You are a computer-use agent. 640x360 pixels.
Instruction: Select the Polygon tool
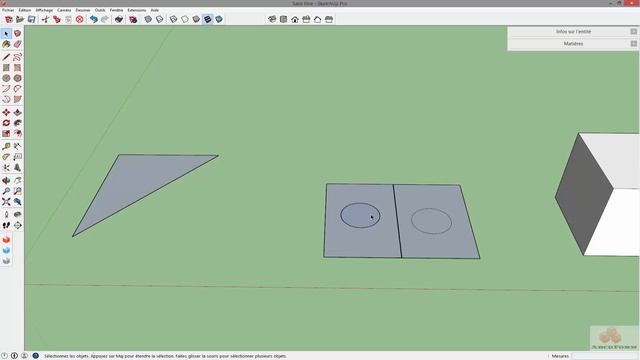pos(17,78)
